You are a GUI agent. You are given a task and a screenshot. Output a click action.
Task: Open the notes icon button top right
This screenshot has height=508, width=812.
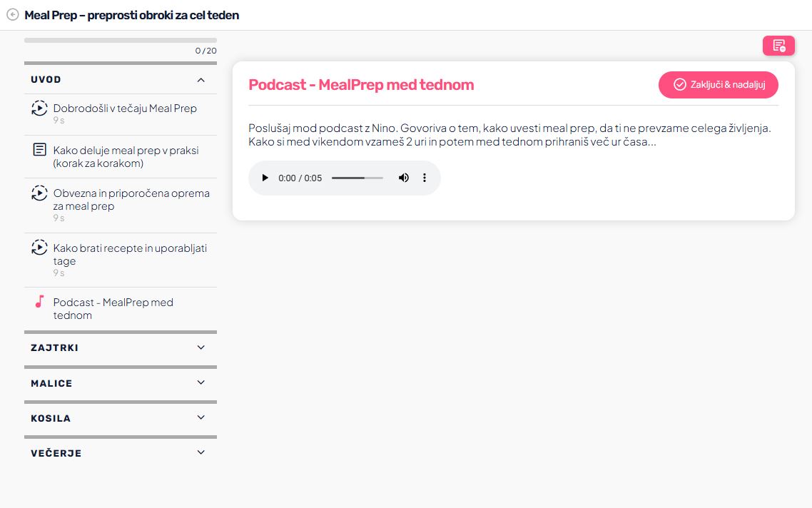(x=778, y=46)
